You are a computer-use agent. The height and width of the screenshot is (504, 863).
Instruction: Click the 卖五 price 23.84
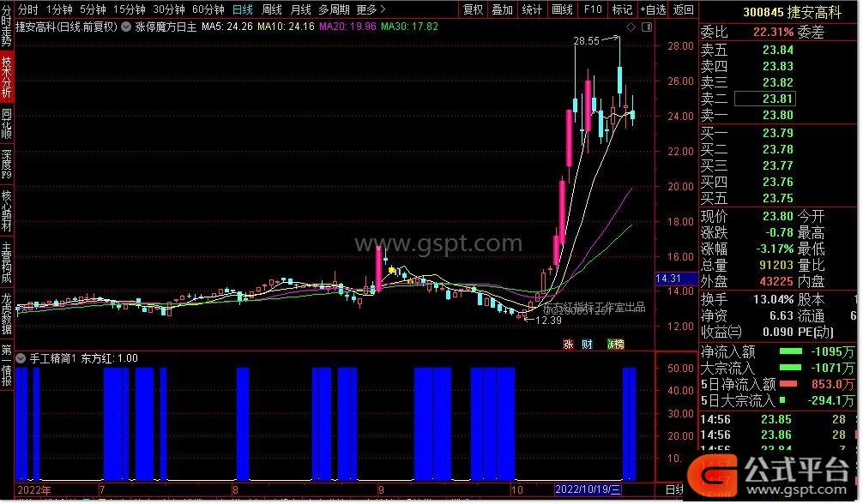pyautogui.click(x=778, y=50)
